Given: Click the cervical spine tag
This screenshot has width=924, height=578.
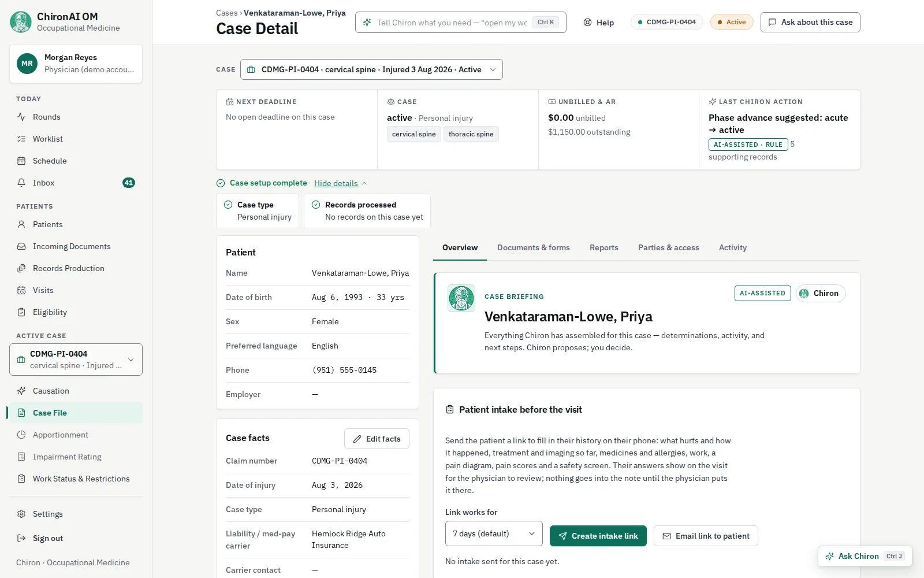Looking at the screenshot, I should pyautogui.click(x=413, y=134).
